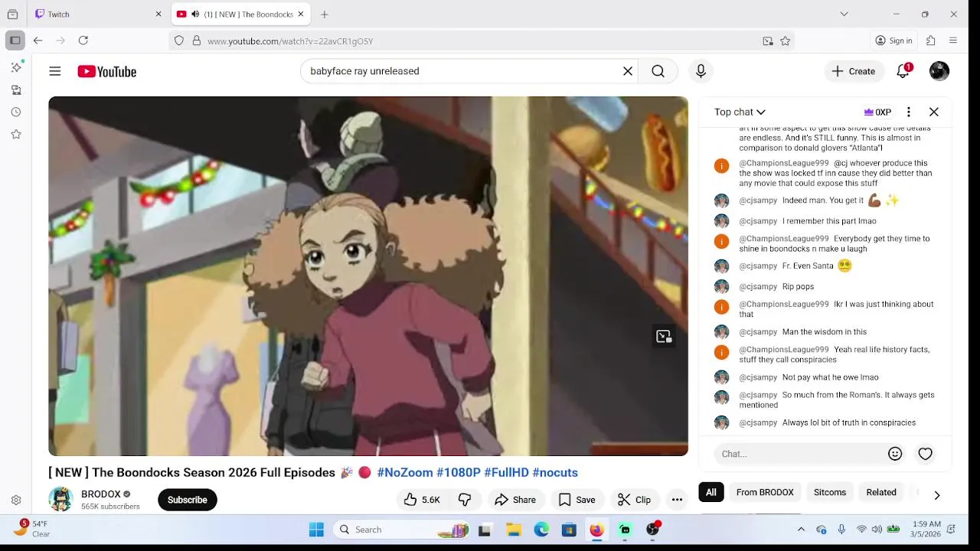Open the Firefox sidebar toggle

pos(15,41)
